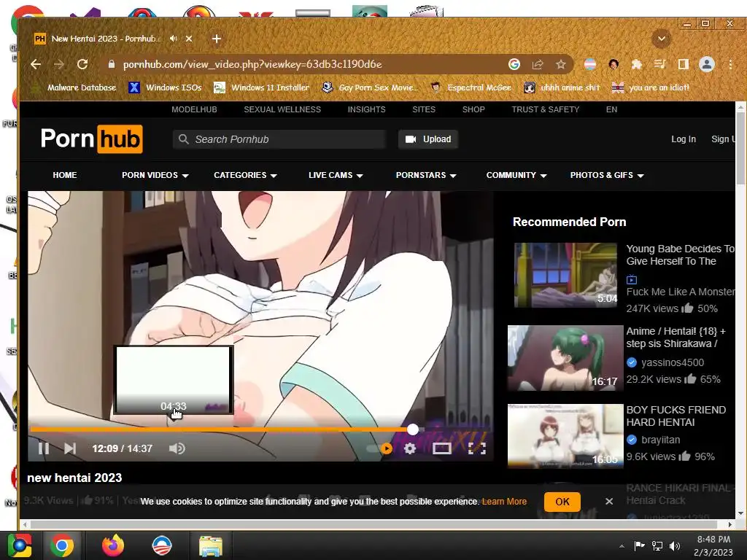Viewport: 747px width, 560px height.
Task: Open uploader yassinos4500's profile
Action: [x=672, y=362]
